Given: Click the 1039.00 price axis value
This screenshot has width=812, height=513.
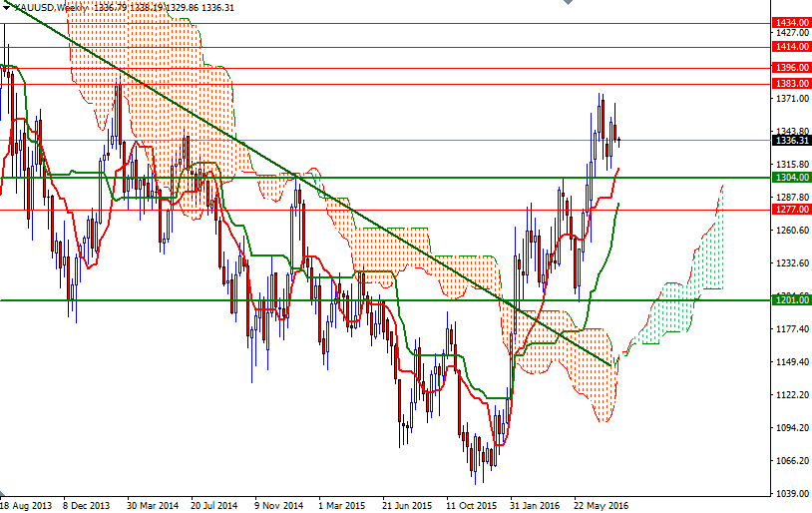Looking at the screenshot, I should click(x=789, y=494).
